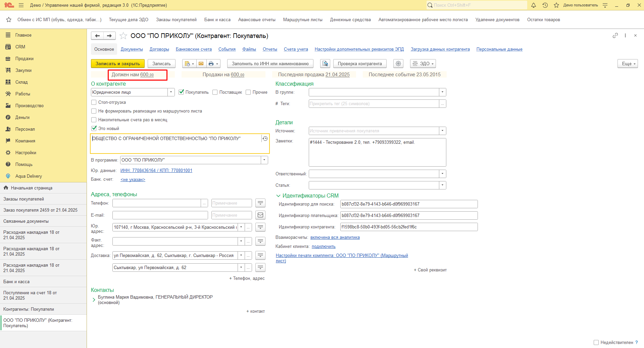
Task: Open the В группе dropdown arrow
Action: pos(443,92)
